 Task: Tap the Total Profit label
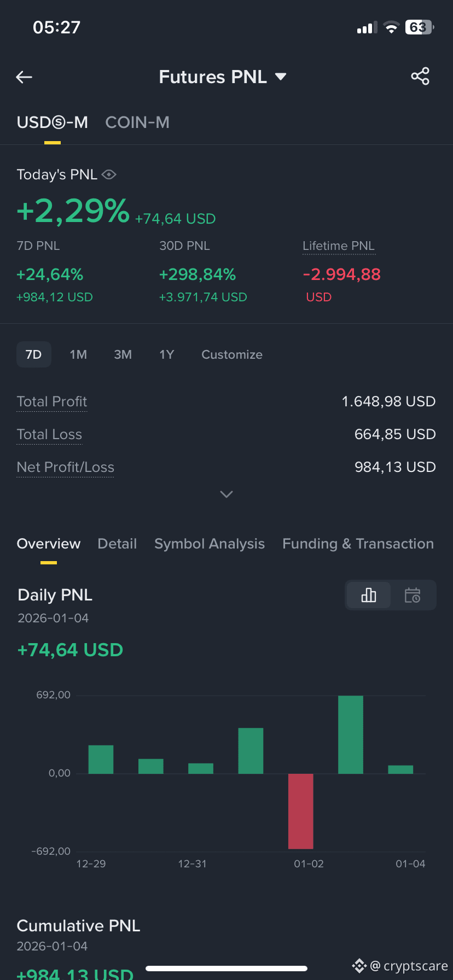click(x=52, y=401)
